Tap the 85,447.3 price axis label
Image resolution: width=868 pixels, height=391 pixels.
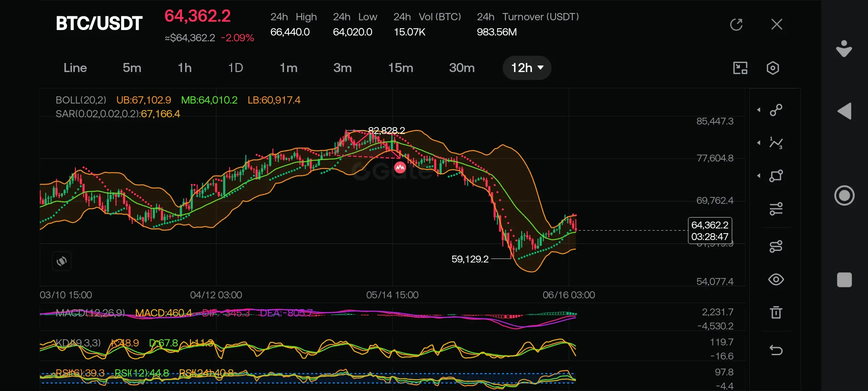[715, 121]
